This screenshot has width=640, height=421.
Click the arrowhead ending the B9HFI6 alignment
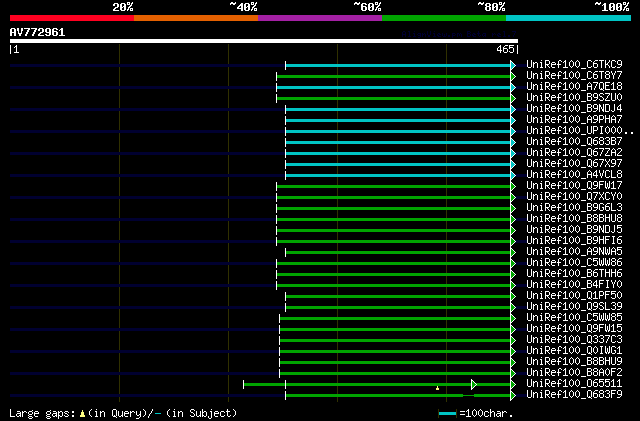pos(513,242)
